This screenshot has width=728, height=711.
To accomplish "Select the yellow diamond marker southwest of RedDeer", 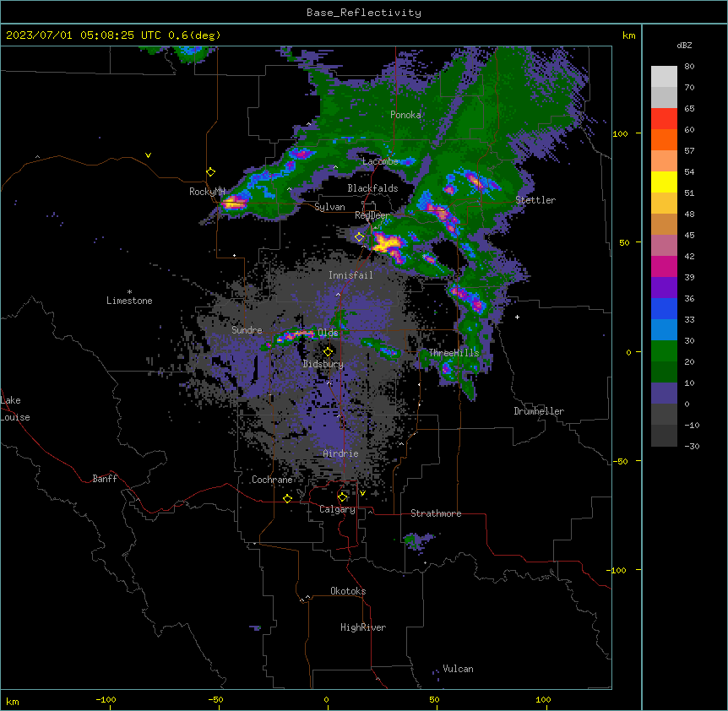I will (359, 237).
